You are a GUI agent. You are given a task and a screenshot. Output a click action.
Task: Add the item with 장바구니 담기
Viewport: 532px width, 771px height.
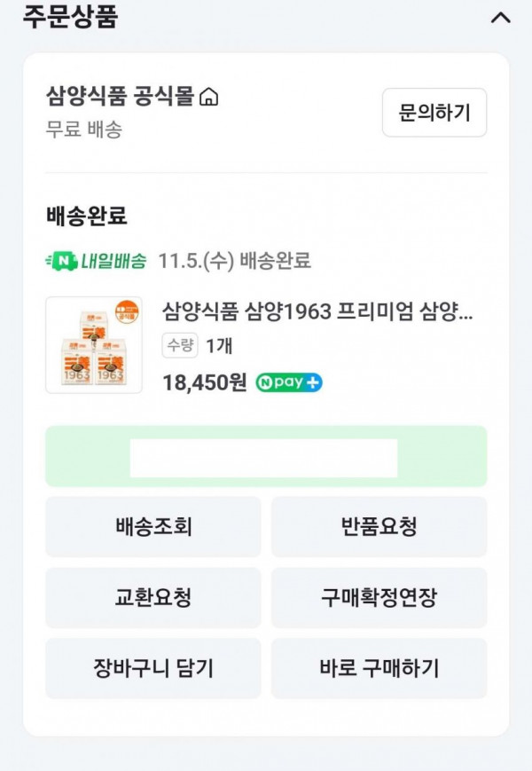click(x=153, y=668)
